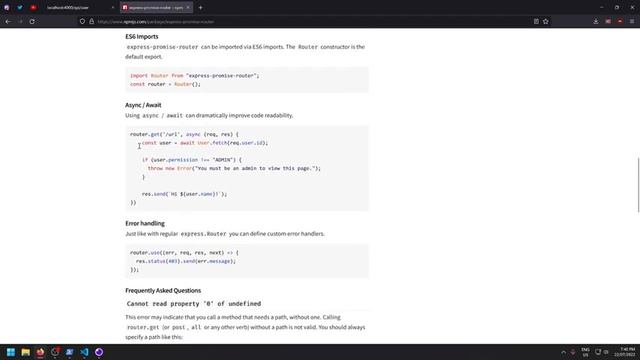Open the taskbar app with red notification badge
640x360 pixels.
coord(55,352)
